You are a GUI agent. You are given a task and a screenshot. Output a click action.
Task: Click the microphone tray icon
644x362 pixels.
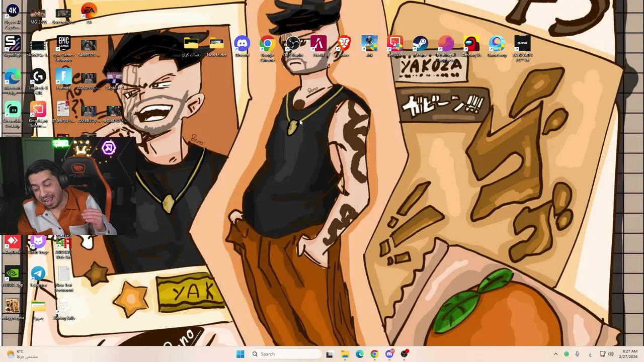[x=577, y=354]
